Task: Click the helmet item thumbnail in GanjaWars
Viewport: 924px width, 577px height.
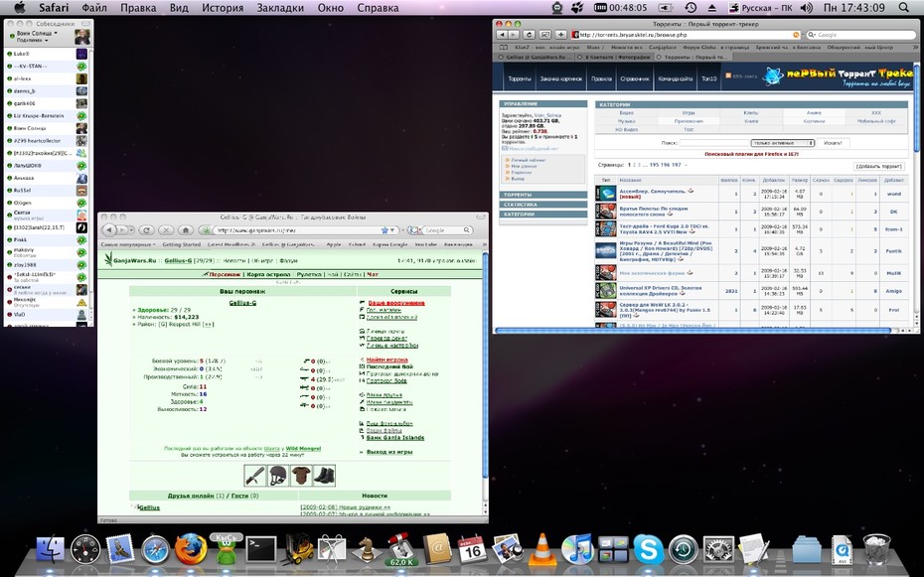Action: click(x=278, y=475)
